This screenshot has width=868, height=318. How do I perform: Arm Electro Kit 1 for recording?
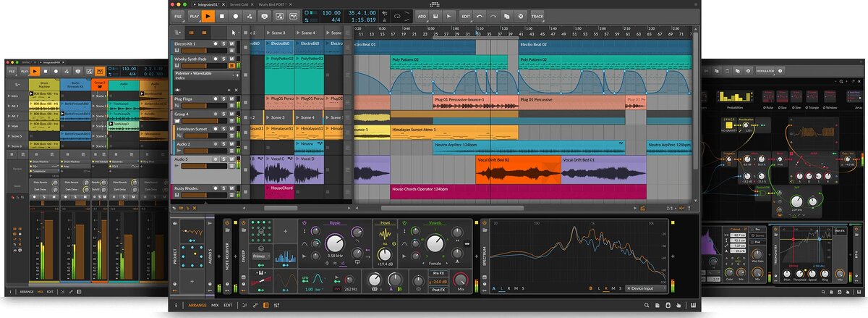click(x=216, y=43)
